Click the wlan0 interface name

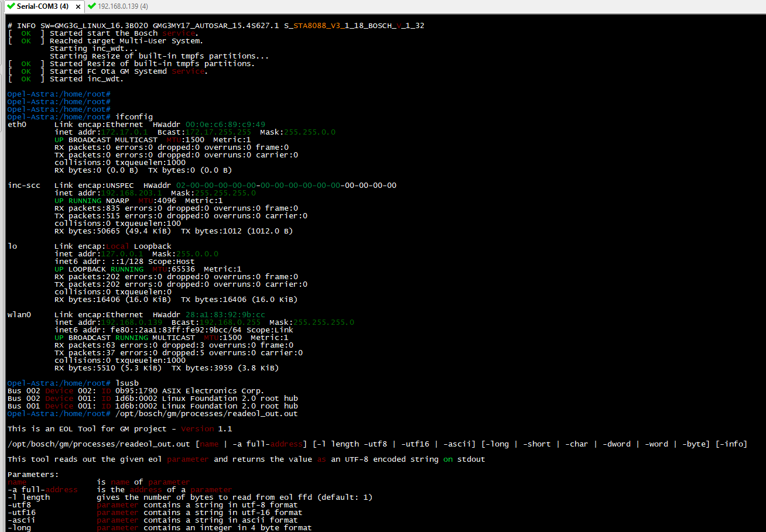click(x=19, y=315)
